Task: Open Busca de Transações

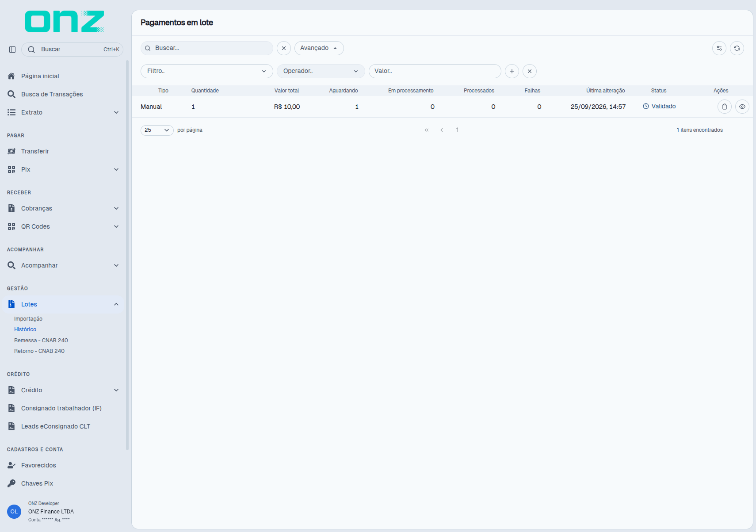Action: pyautogui.click(x=63, y=94)
